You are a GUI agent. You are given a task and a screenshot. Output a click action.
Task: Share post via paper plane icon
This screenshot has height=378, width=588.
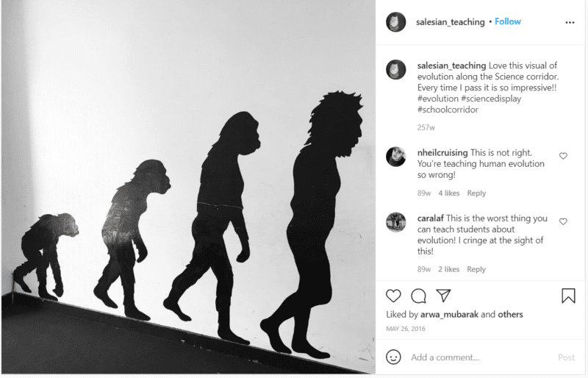click(443, 296)
